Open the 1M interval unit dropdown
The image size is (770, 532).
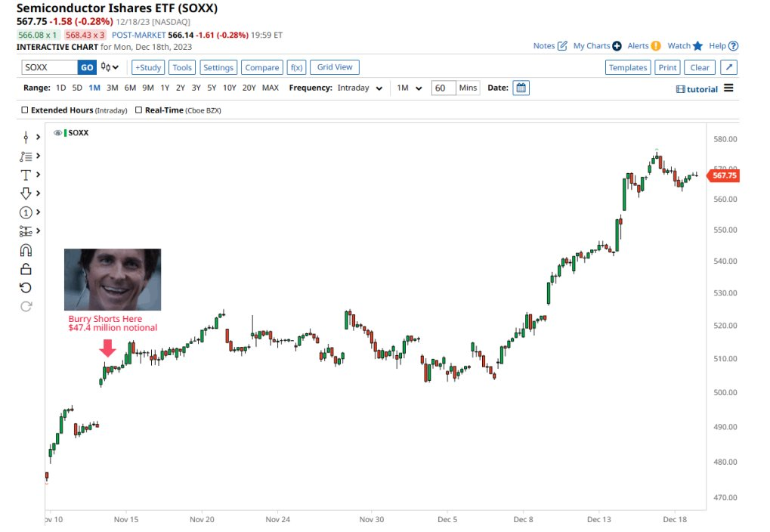pyautogui.click(x=409, y=88)
